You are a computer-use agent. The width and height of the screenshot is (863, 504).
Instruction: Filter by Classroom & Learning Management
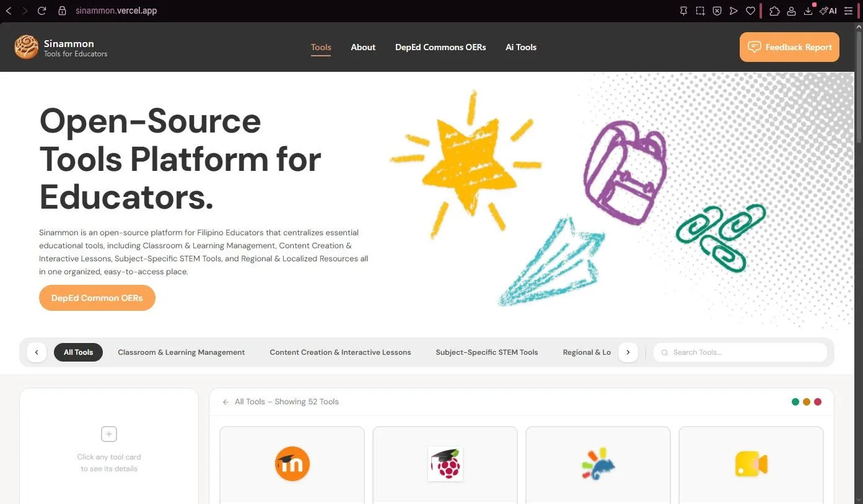click(182, 352)
